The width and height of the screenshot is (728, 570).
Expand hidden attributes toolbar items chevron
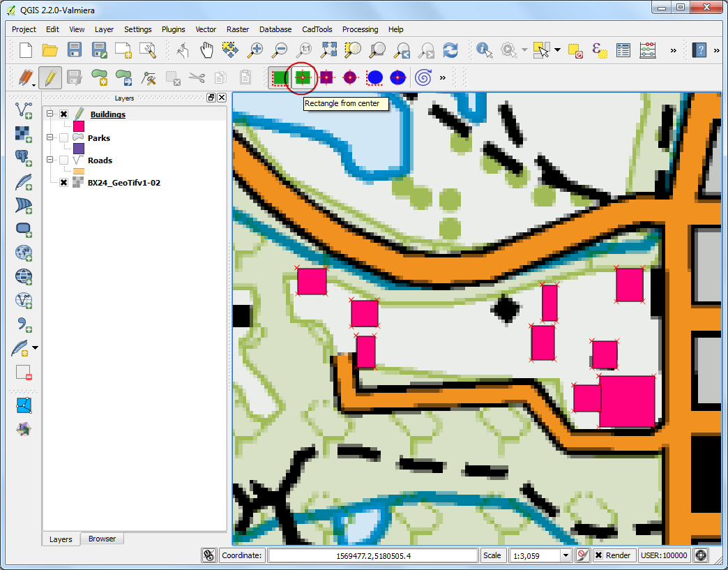coord(673,51)
